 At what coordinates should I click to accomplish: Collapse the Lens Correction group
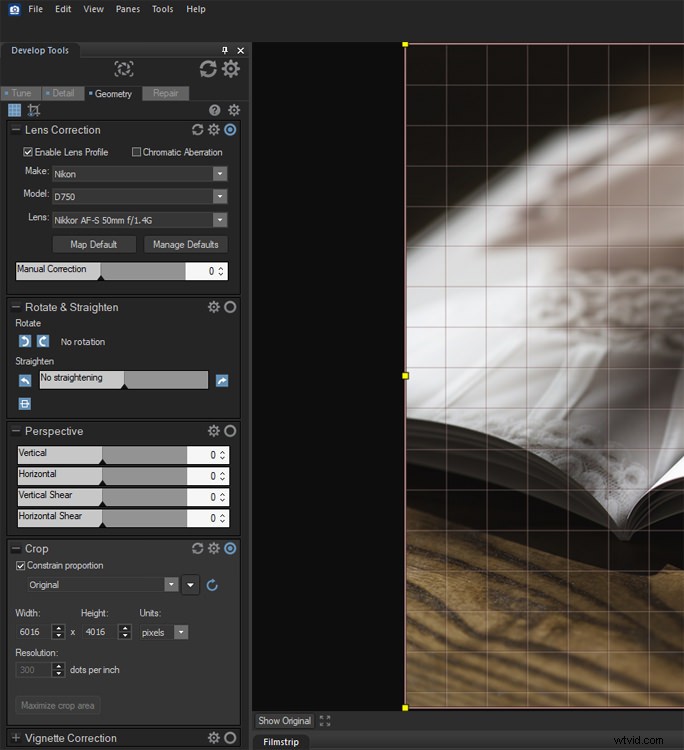point(16,130)
